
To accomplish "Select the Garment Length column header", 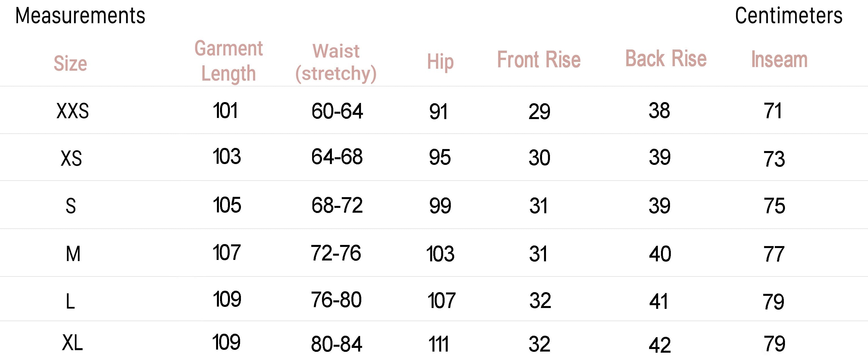I will tap(229, 61).
